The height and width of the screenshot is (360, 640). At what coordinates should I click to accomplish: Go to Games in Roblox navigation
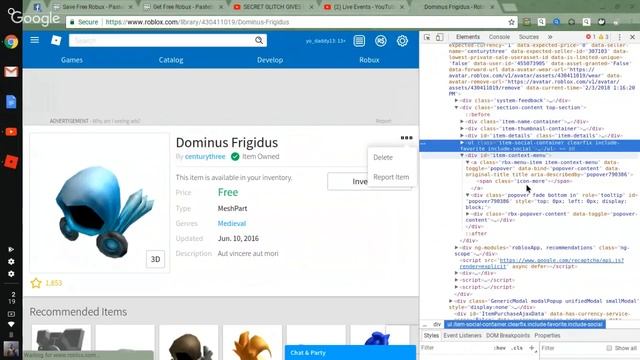point(72,60)
